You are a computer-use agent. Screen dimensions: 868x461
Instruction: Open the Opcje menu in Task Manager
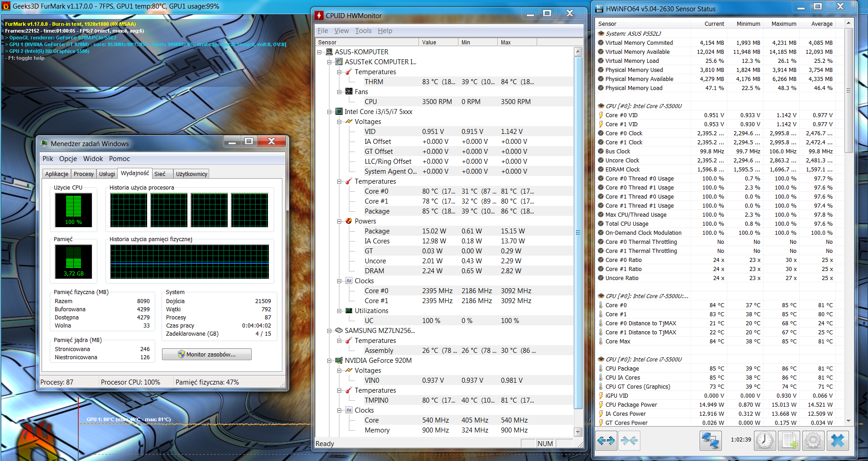pyautogui.click(x=68, y=159)
